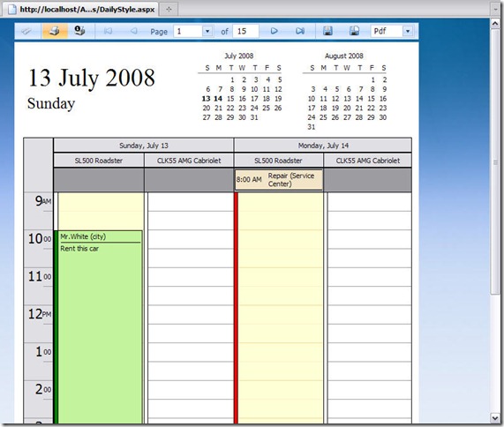Click the 2:00 time label

[x=43, y=389]
